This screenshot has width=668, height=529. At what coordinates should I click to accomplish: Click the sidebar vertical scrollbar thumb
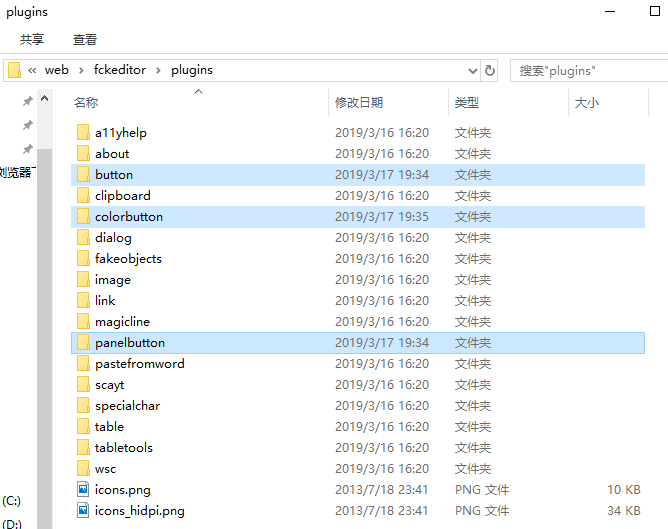pyautogui.click(x=44, y=339)
